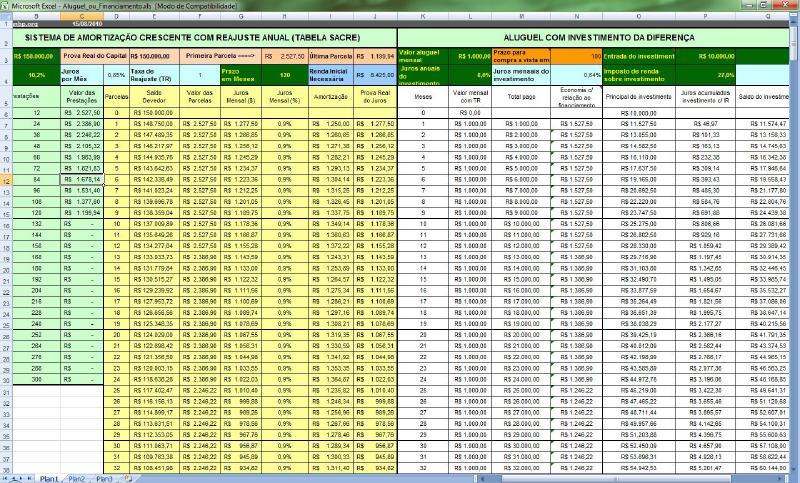
Task: Select column header E
Action: click(154, 16)
